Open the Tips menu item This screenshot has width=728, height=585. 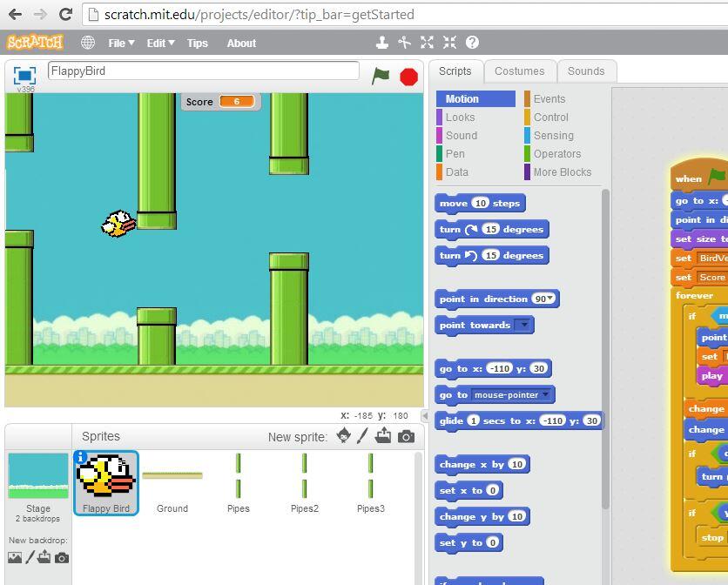tap(198, 44)
